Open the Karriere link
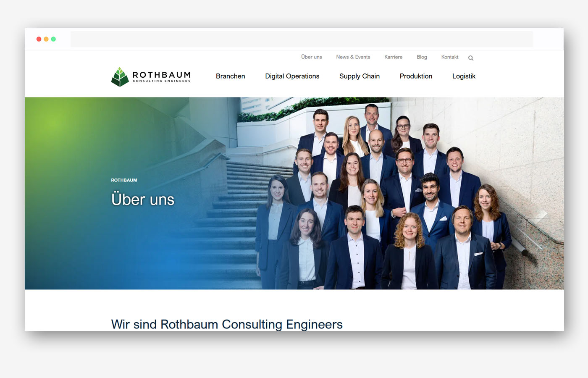Screen dimensions: 588x378 [393, 57]
